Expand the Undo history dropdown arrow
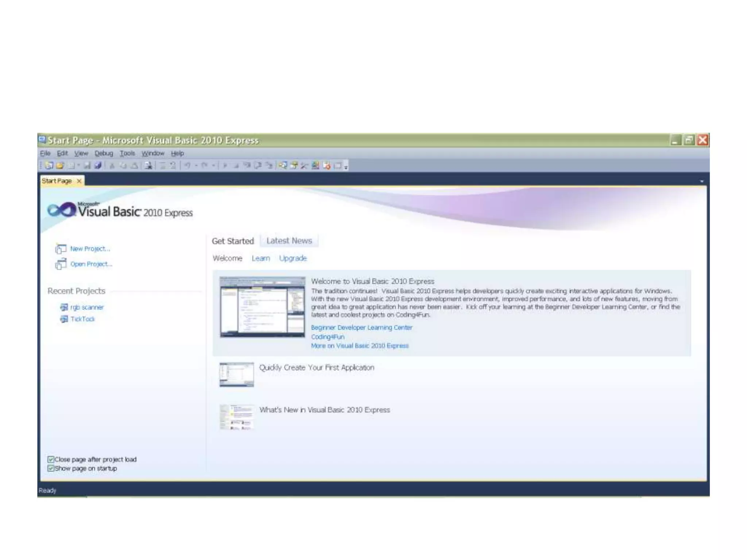Screen dimensions: 747x560 (196, 166)
